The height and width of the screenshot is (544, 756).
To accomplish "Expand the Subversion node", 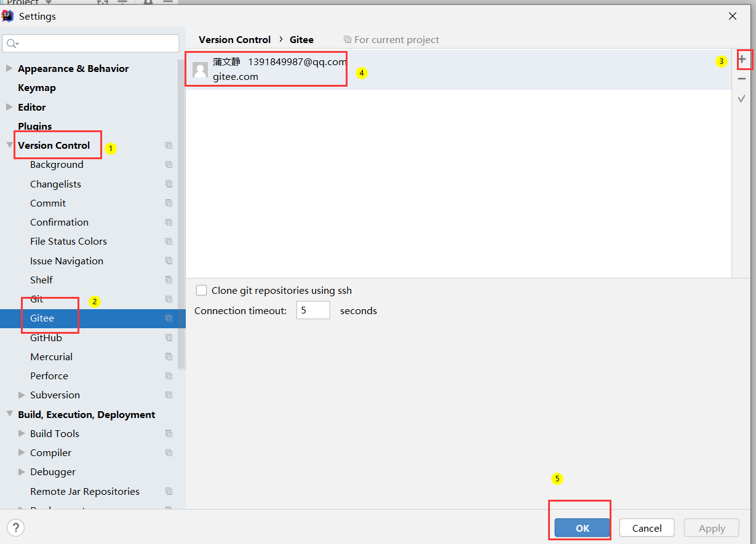I will (x=22, y=395).
